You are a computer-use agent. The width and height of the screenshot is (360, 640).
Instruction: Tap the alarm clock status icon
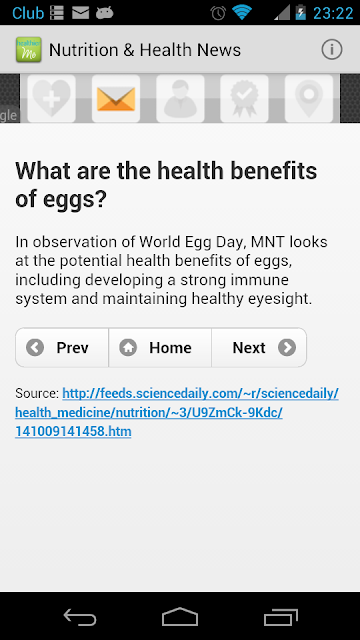(218, 13)
